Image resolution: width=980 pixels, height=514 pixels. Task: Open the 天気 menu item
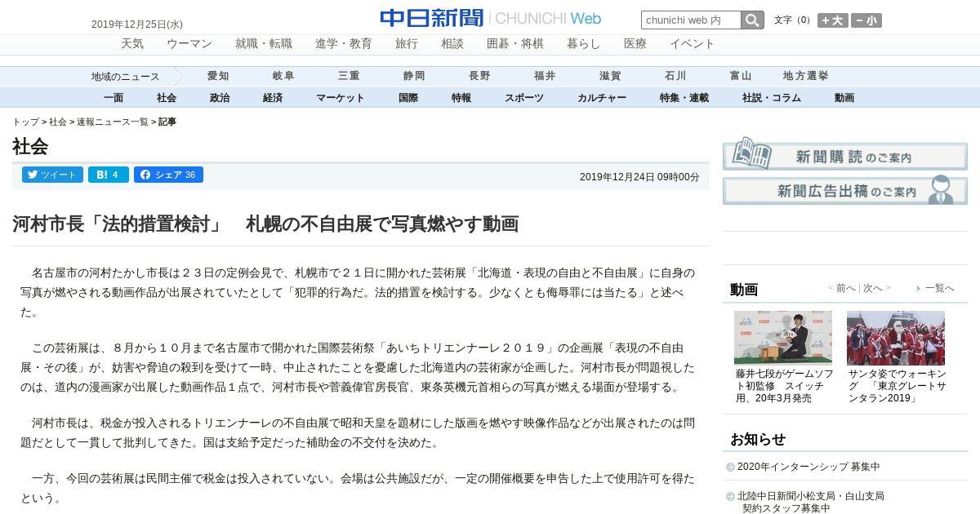coord(132,43)
